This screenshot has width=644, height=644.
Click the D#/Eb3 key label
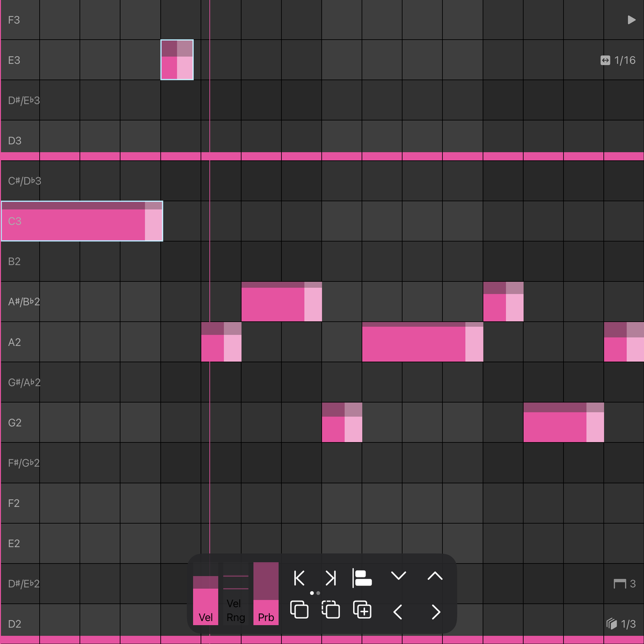pyautogui.click(x=24, y=100)
